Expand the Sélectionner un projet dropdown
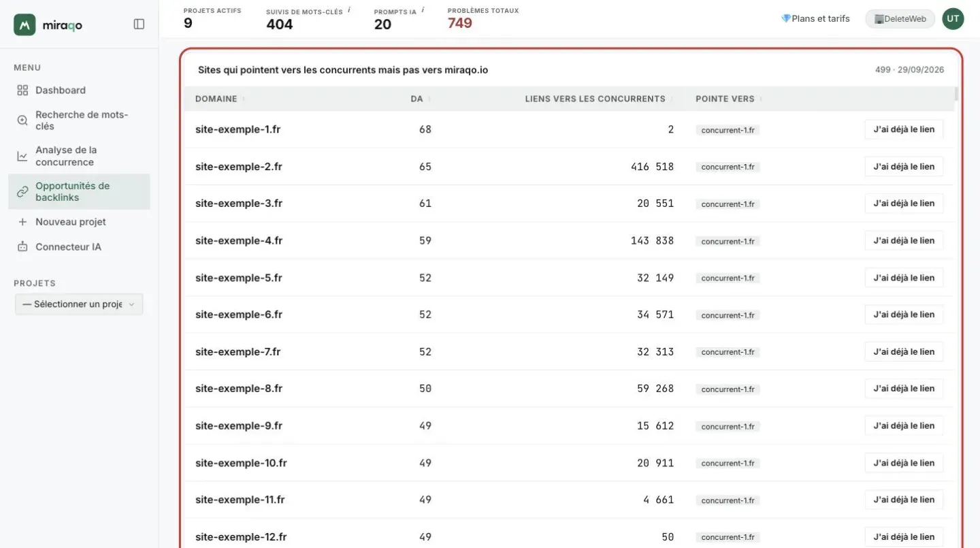The image size is (980, 548). [79, 304]
